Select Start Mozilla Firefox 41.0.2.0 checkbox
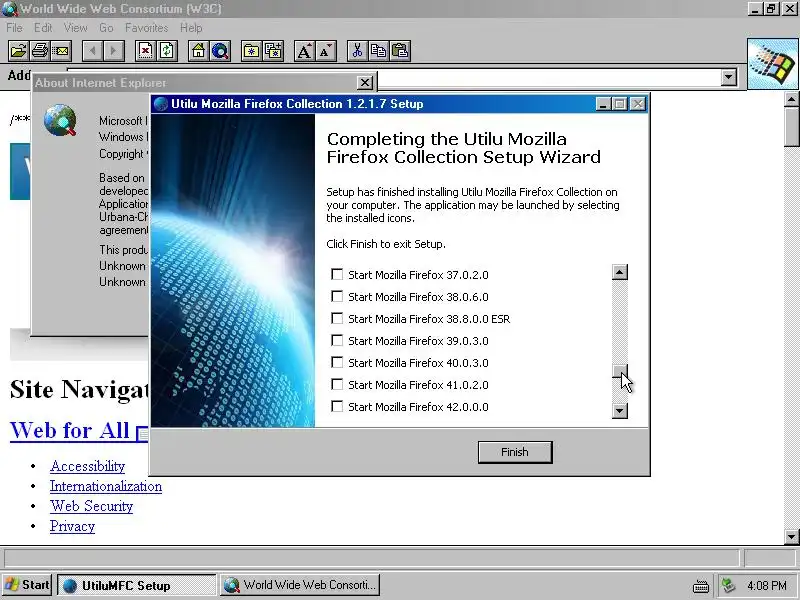The image size is (800, 600). coord(337,384)
